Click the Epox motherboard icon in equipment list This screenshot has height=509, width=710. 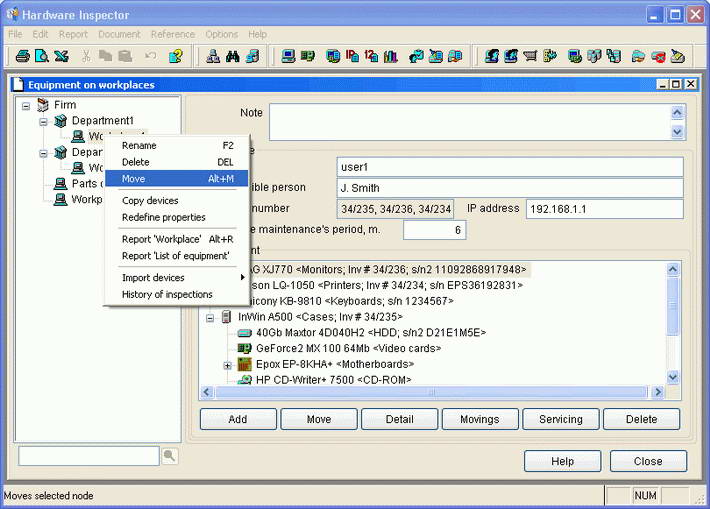[x=244, y=364]
